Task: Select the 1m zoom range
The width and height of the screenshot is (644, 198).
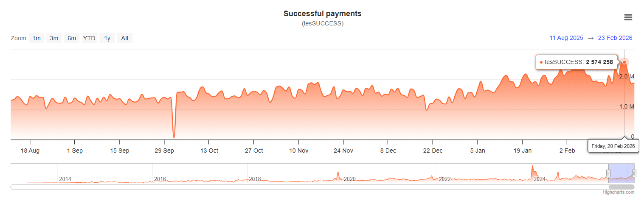Action: (37, 38)
